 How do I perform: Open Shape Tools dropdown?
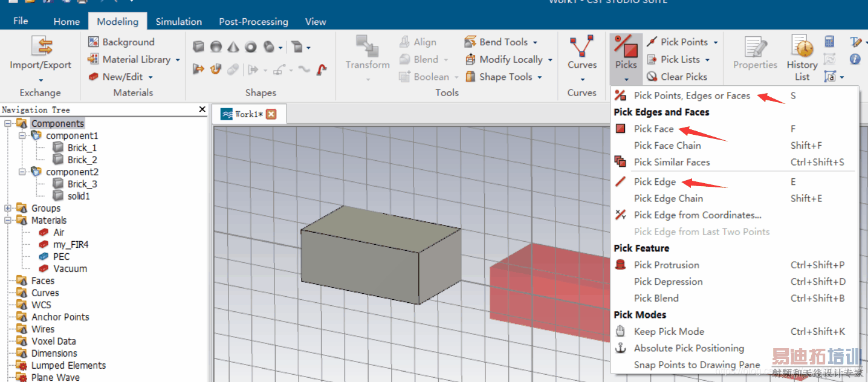coord(503,77)
